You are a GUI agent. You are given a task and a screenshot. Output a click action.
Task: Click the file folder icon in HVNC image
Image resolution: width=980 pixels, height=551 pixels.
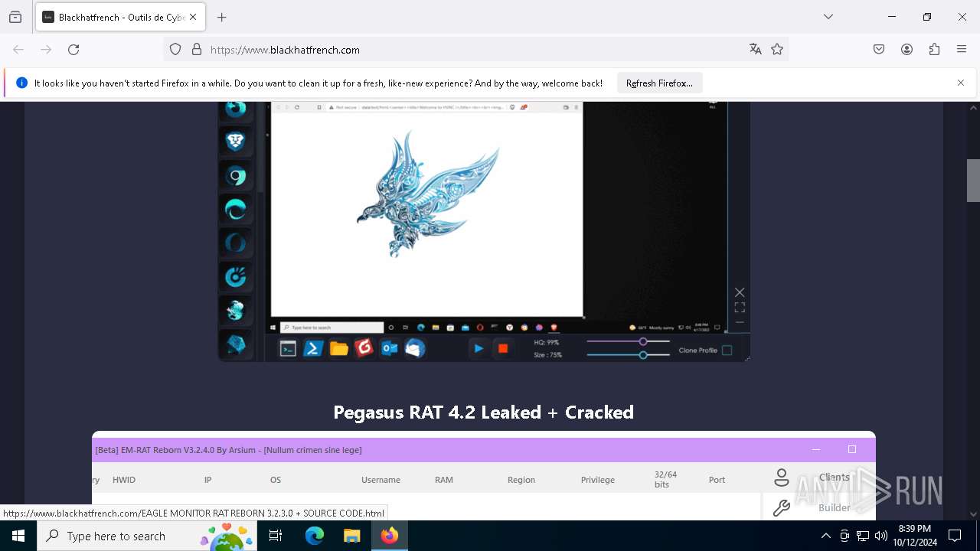coord(338,349)
